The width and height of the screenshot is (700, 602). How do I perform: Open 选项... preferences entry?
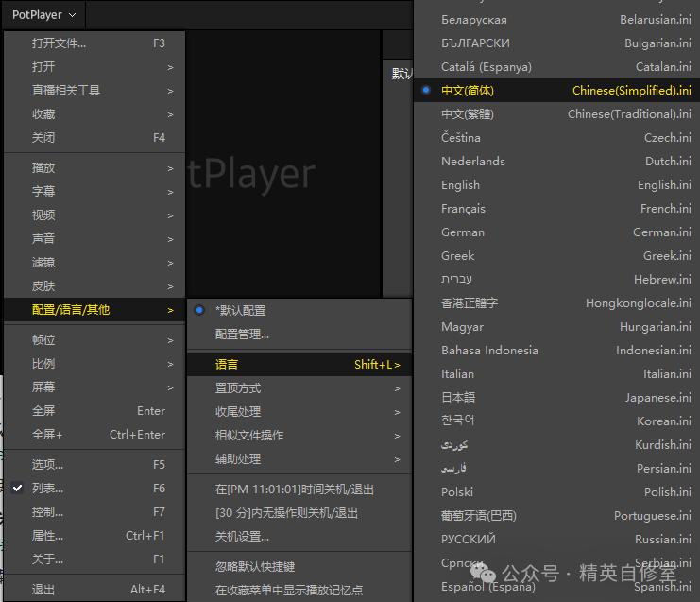[x=47, y=465]
